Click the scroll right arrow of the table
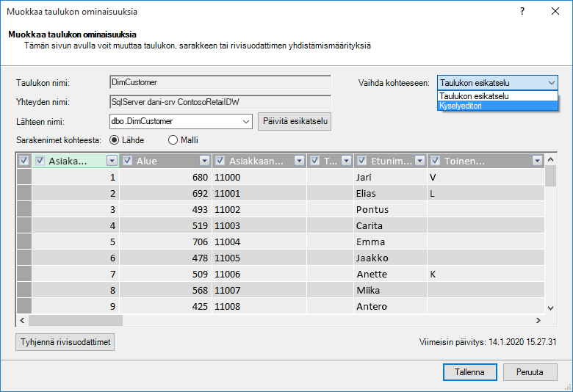Screen dimensions: 573x392 click(x=538, y=320)
